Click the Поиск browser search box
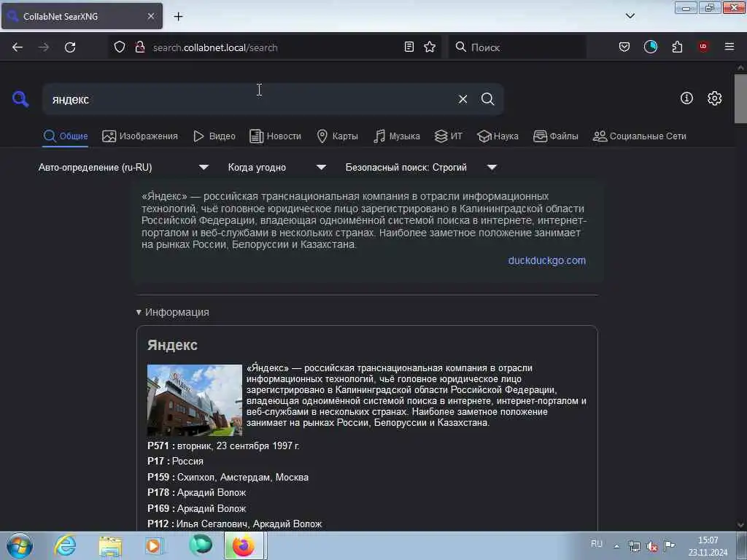Image resolution: width=747 pixels, height=560 pixels. (x=517, y=47)
